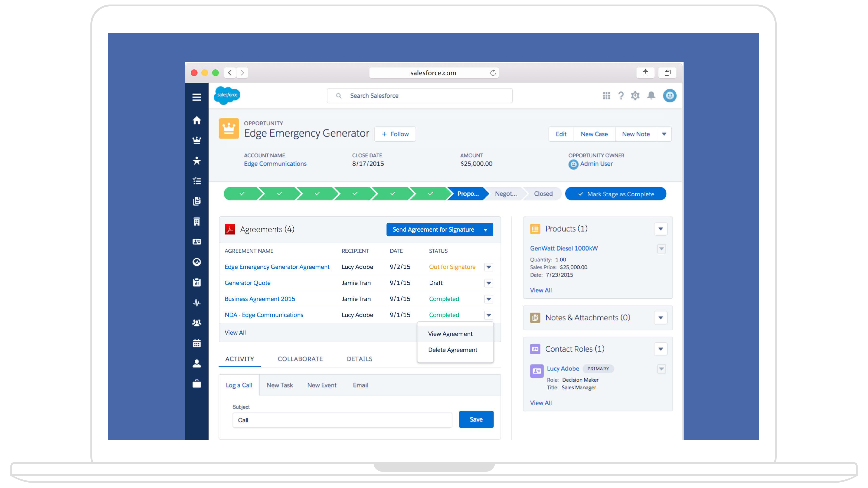Image resolution: width=868 pixels, height=488 pixels.
Task: Open row menu for Business Agreement 2015
Action: (488, 299)
